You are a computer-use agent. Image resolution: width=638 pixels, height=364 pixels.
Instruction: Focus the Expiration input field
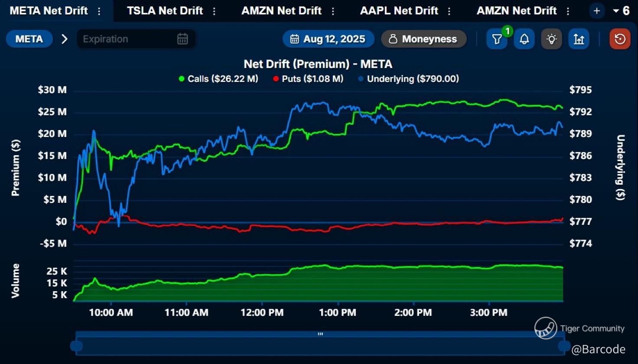click(x=136, y=39)
